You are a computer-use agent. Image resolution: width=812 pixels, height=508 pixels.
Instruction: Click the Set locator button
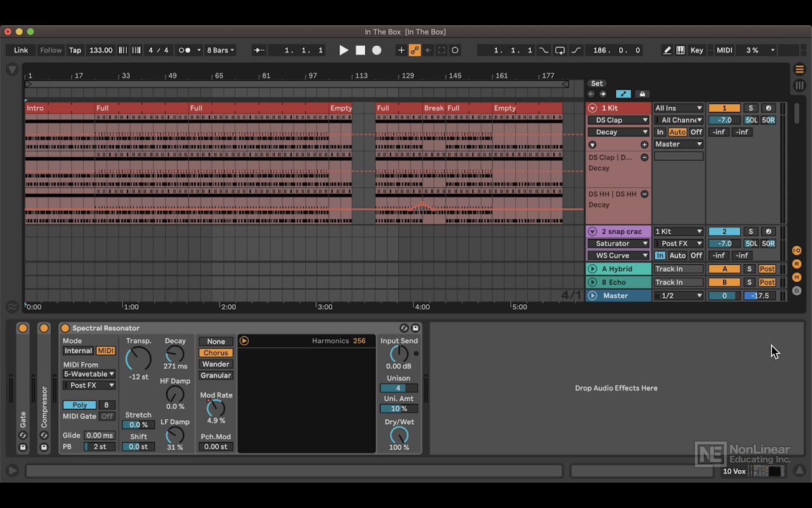pyautogui.click(x=597, y=83)
